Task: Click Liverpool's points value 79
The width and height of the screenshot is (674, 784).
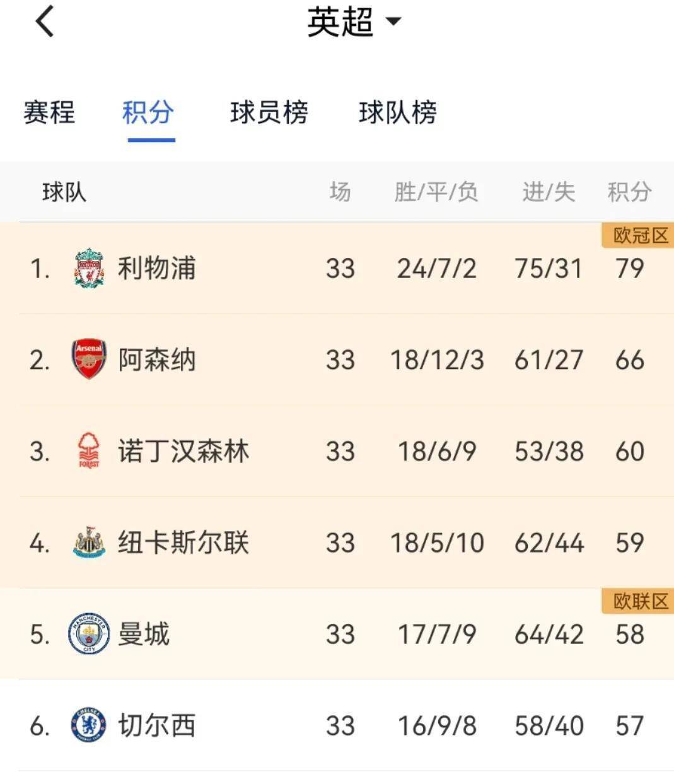Action: pos(629,268)
